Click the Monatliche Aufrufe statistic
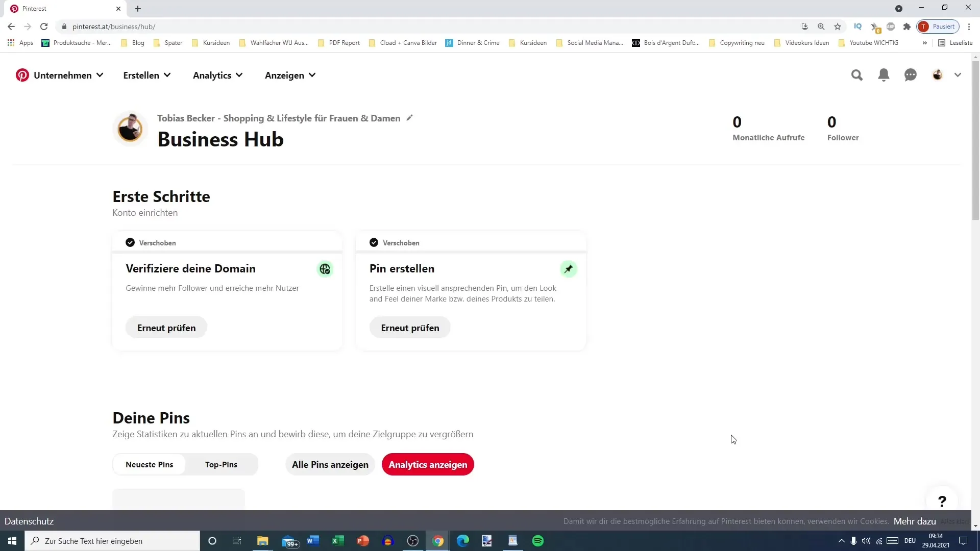Image resolution: width=980 pixels, height=551 pixels. click(769, 129)
